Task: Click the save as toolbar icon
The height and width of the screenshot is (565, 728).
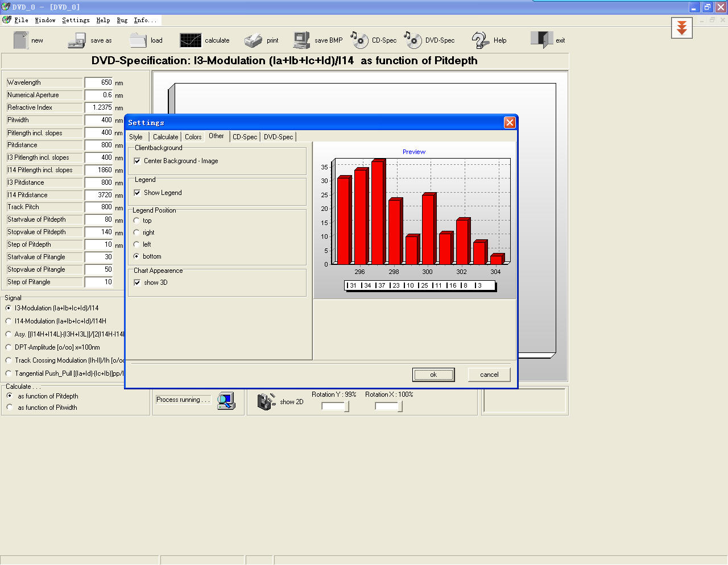Action: point(76,40)
